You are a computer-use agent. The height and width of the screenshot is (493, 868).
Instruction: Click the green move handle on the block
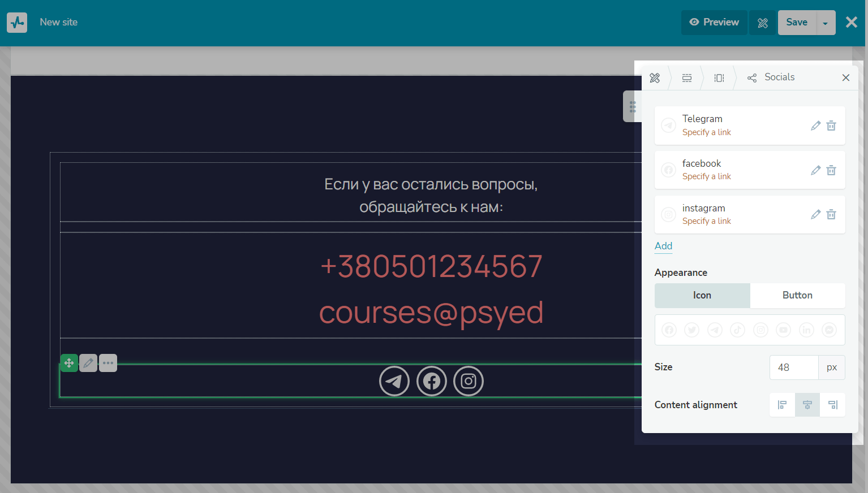[x=69, y=363]
